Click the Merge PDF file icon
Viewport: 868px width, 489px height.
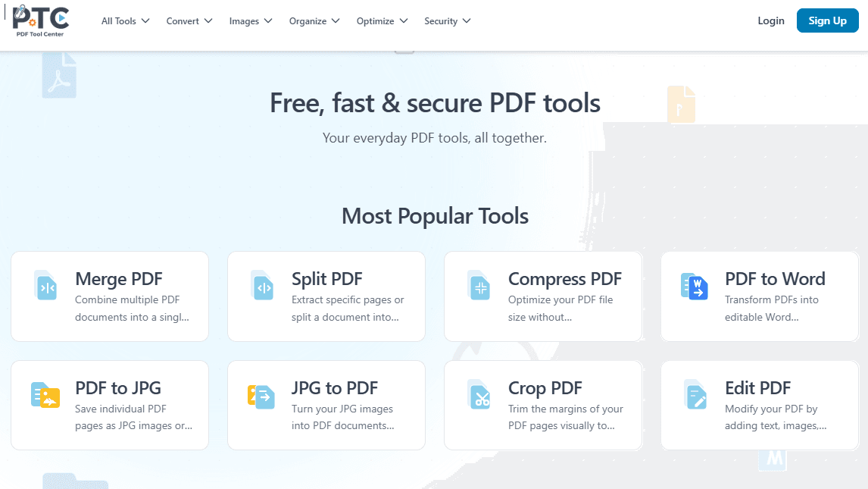click(46, 285)
